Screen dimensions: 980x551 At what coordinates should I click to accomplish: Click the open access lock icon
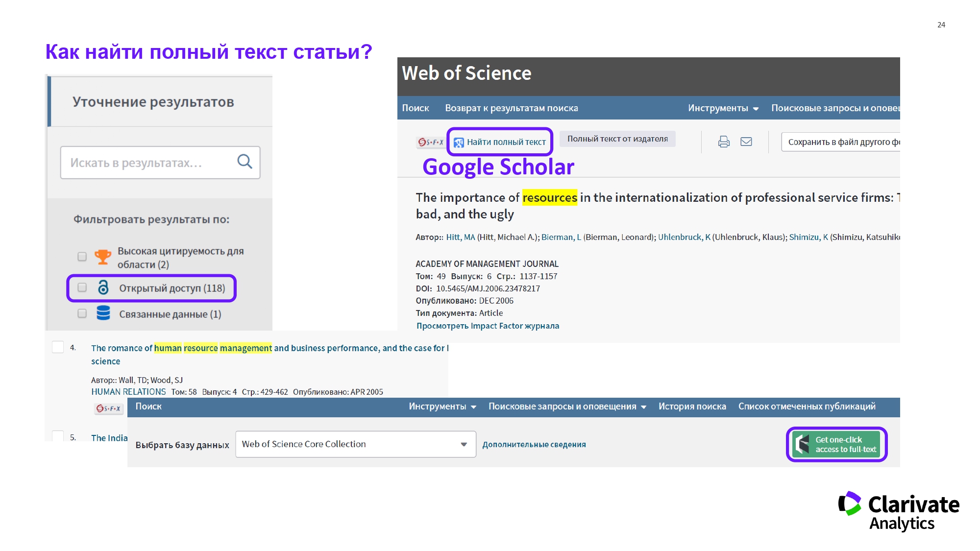tap(103, 287)
